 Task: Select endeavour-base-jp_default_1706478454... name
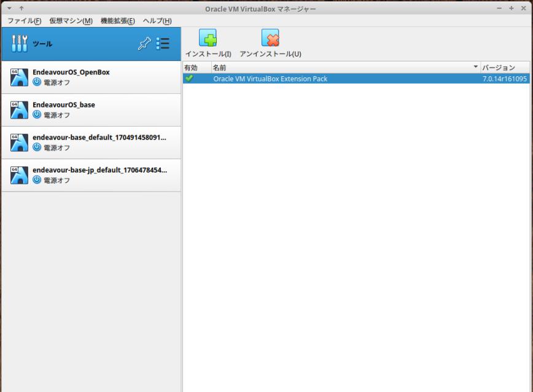99,170
